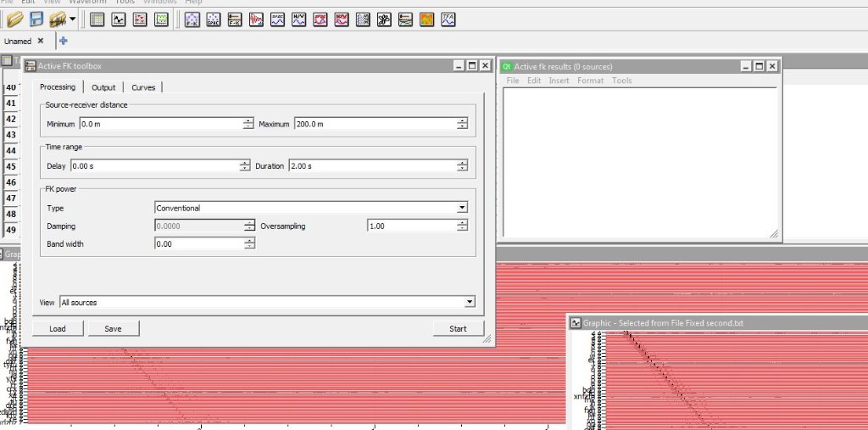This screenshot has height=430, width=868.
Task: Select row 45 in the Table window
Action: point(11,166)
